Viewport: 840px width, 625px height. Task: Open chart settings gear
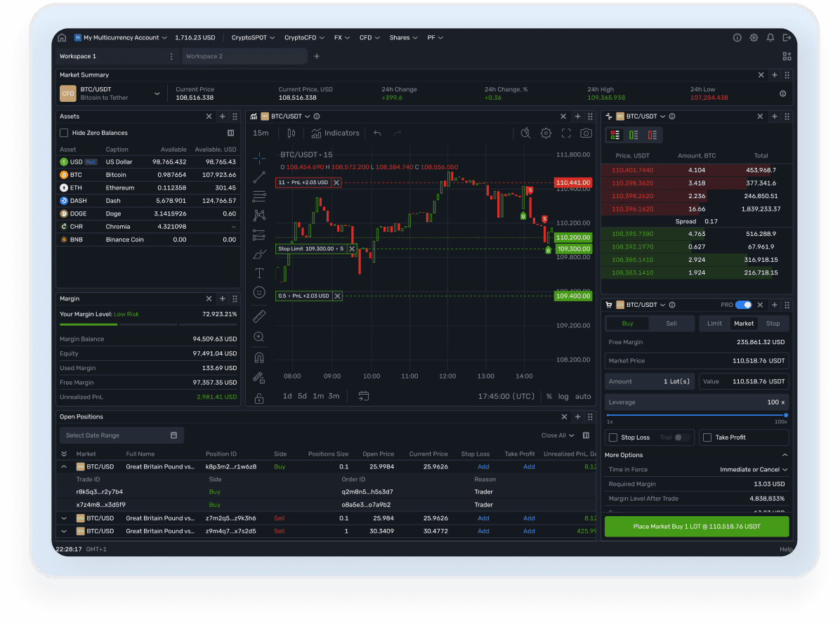click(546, 133)
